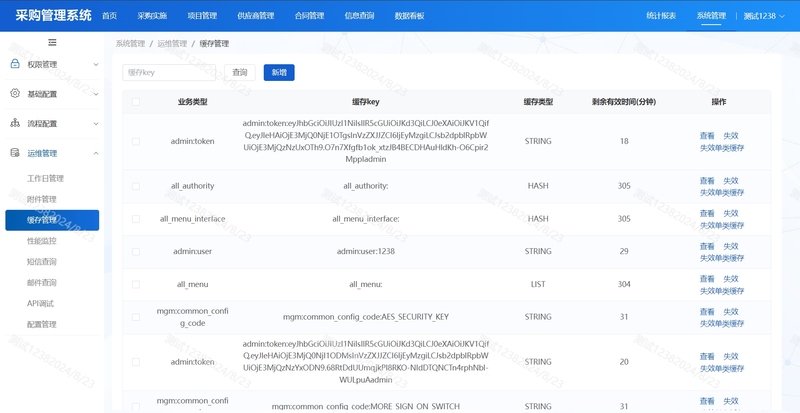Click the 采购管理系统 title logo
The height and width of the screenshot is (413, 800).
click(x=53, y=15)
